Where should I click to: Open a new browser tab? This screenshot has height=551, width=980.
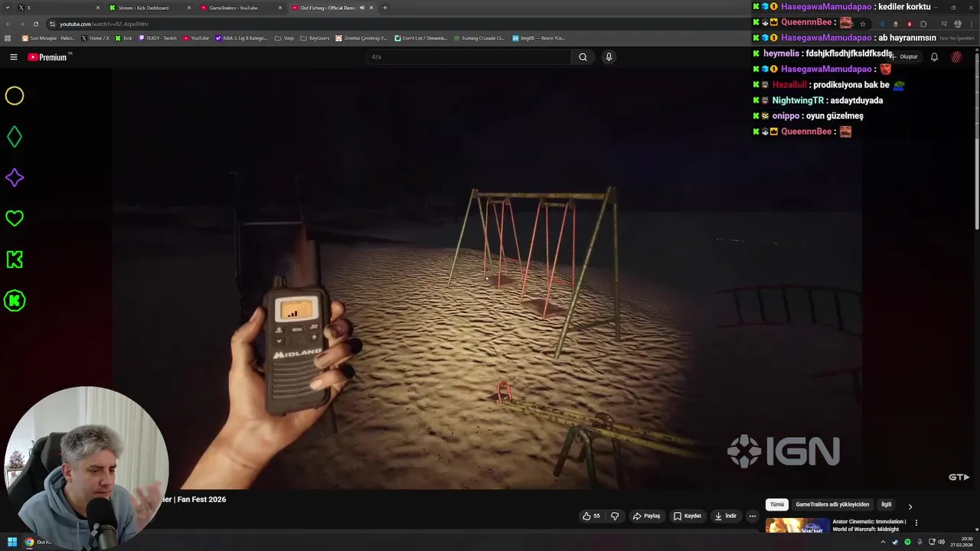[x=384, y=8]
